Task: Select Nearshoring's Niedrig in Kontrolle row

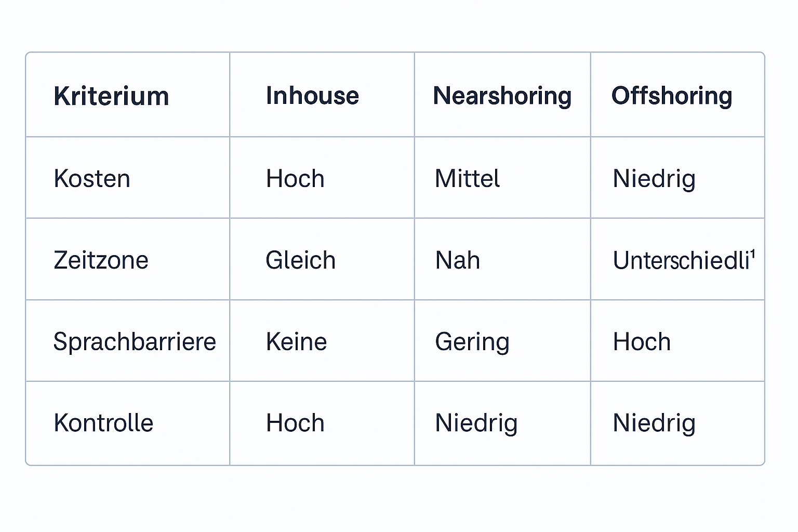Action: coord(476,423)
